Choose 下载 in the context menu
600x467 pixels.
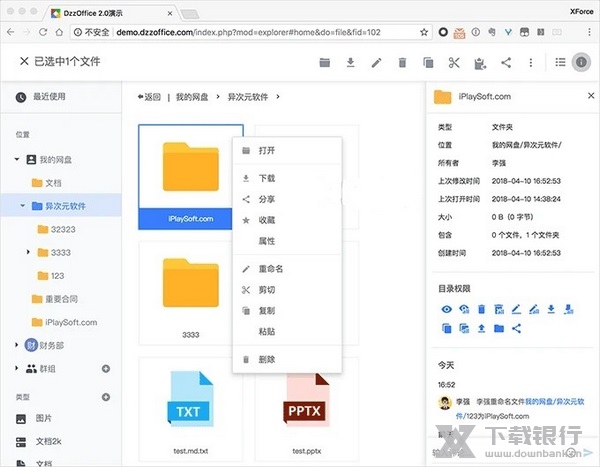click(x=287, y=178)
